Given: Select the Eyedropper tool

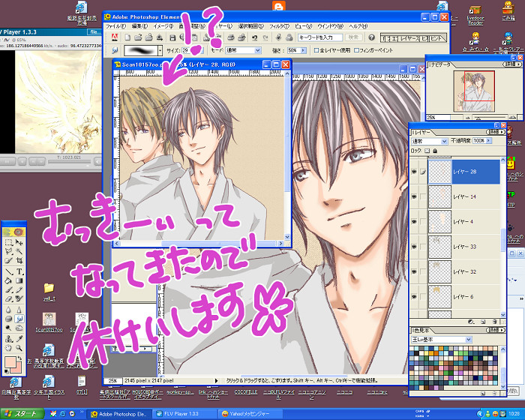Looking at the screenshot, I should [x=19, y=338].
